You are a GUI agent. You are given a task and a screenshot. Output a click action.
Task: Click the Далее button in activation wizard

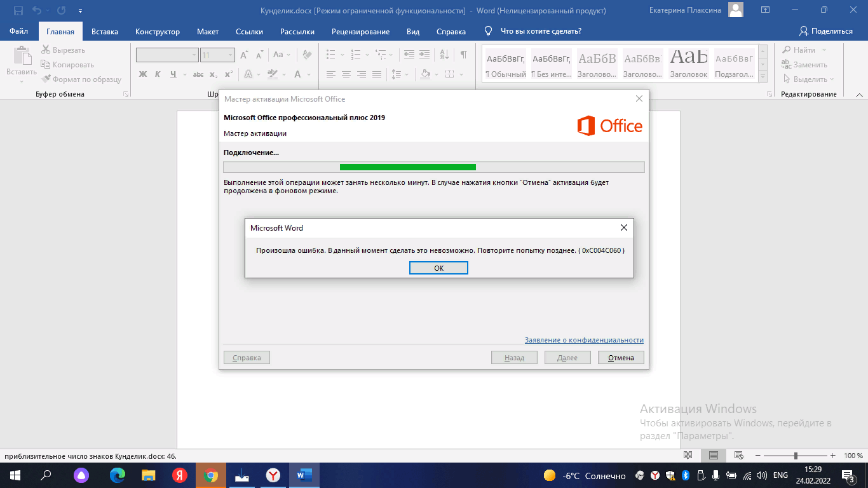[x=567, y=358]
